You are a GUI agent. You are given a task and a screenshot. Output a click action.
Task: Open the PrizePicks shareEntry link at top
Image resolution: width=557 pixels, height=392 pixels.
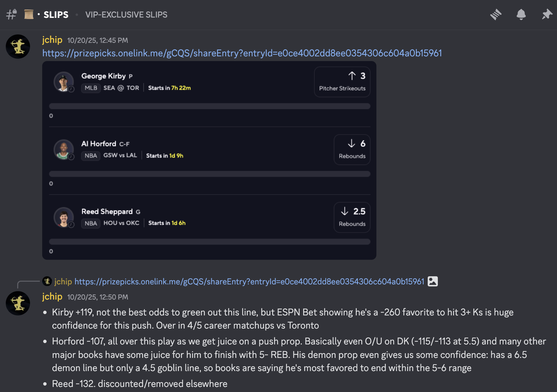(x=242, y=53)
